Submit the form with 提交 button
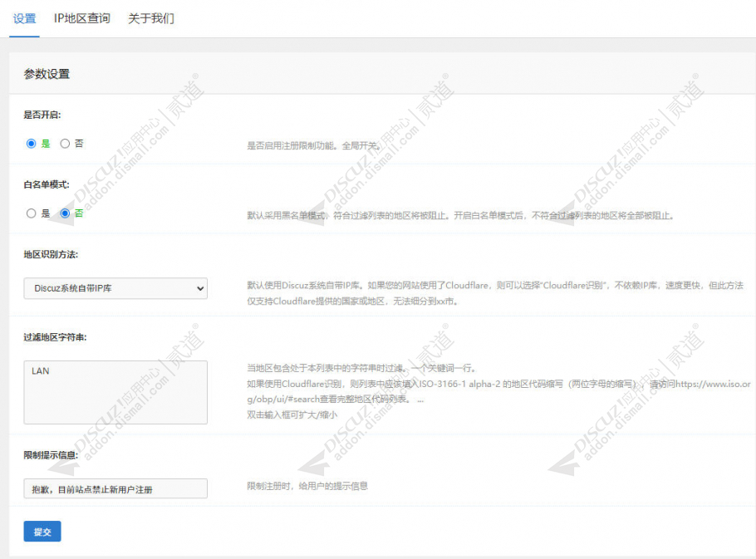 coord(42,532)
